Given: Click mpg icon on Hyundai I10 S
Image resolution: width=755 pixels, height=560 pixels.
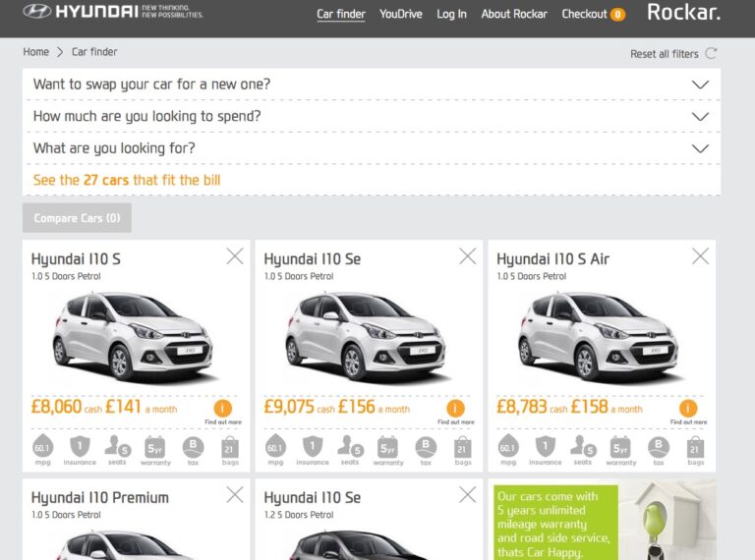Looking at the screenshot, I should tap(42, 446).
